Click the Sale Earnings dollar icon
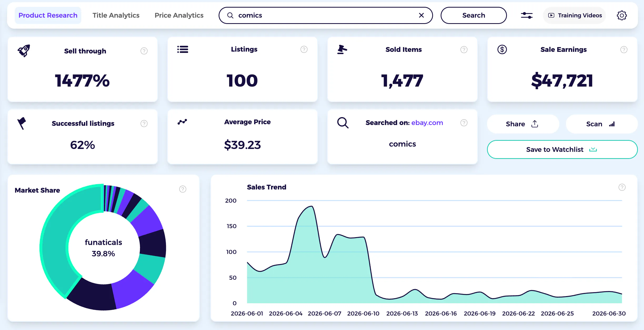The width and height of the screenshot is (644, 330). (x=502, y=49)
